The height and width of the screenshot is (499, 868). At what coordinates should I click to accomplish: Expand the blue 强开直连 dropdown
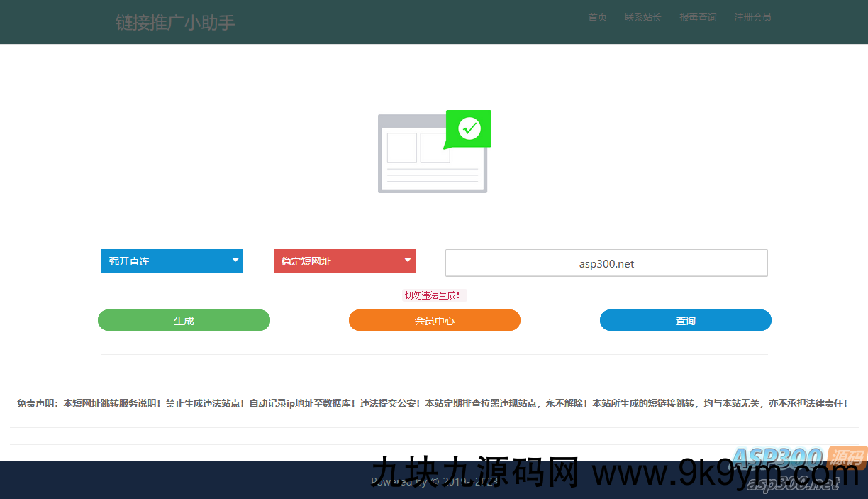[172, 261]
